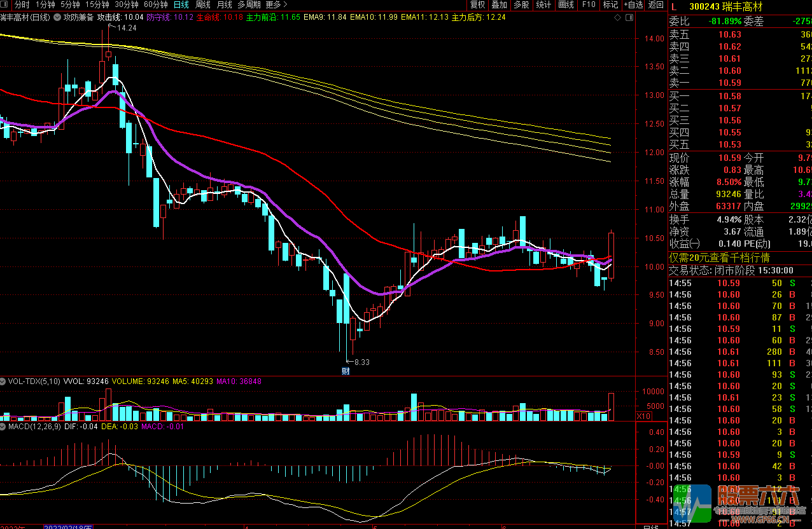Activate the 画线 drawing tool
This screenshot has height=529, width=812.
pyautogui.click(x=566, y=4)
